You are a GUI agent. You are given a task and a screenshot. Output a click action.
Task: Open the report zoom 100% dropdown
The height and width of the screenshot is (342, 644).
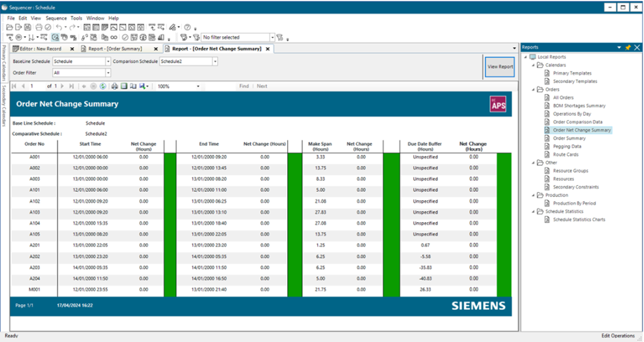tap(198, 86)
